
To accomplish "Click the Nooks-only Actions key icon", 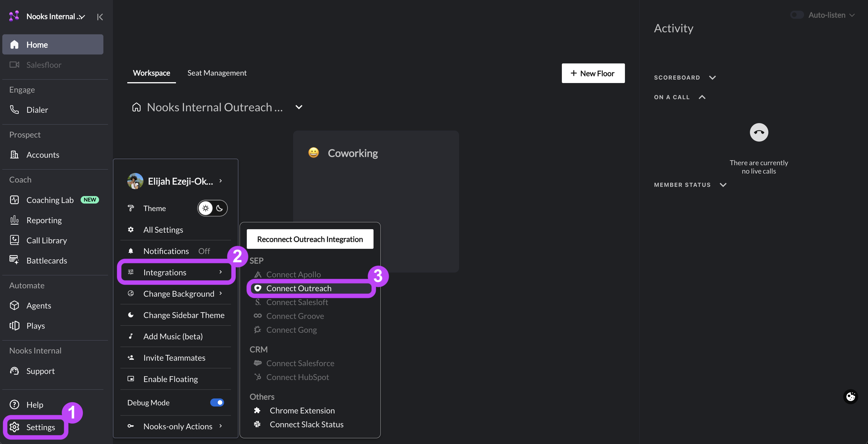I will tap(131, 426).
